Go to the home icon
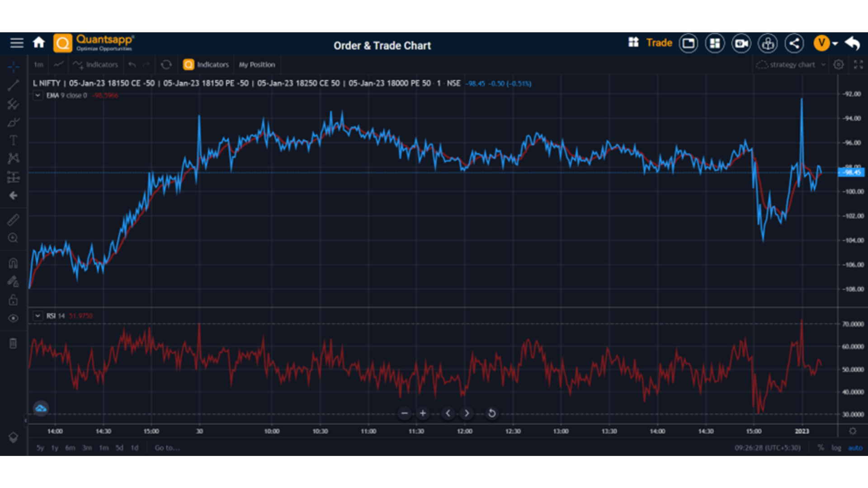This screenshot has width=868, height=488. (x=39, y=43)
